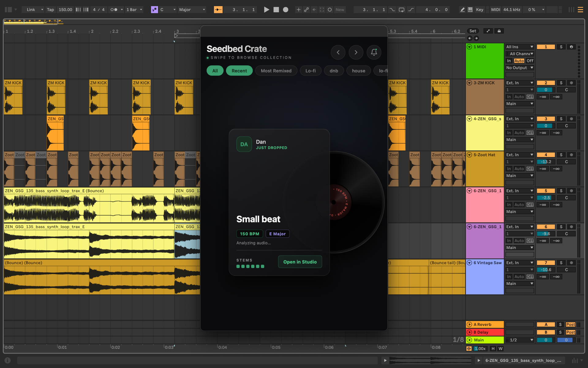
Task: Toggle the Automation Arm link icon
Action: (x=306, y=10)
